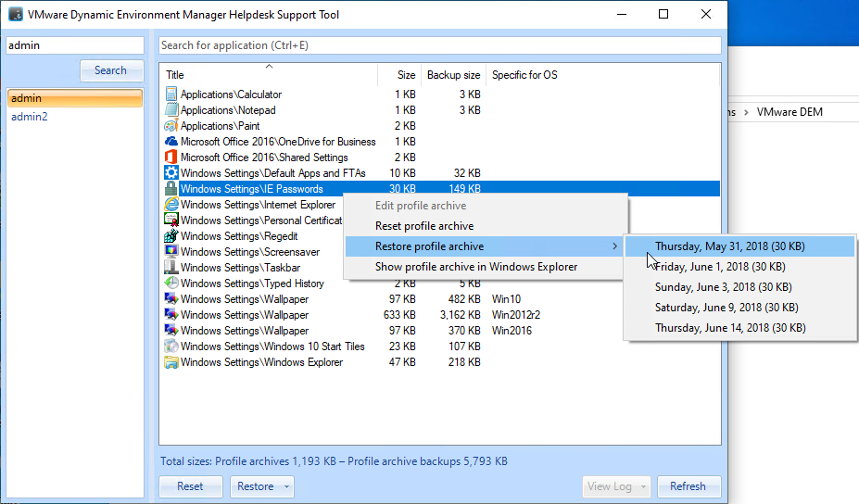The image size is (859, 504).
Task: Select Windows Settings\Windows Explorer row text
Action: [262, 362]
